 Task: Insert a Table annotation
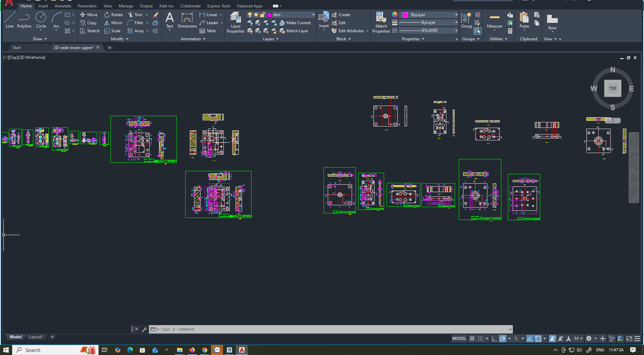(x=208, y=31)
